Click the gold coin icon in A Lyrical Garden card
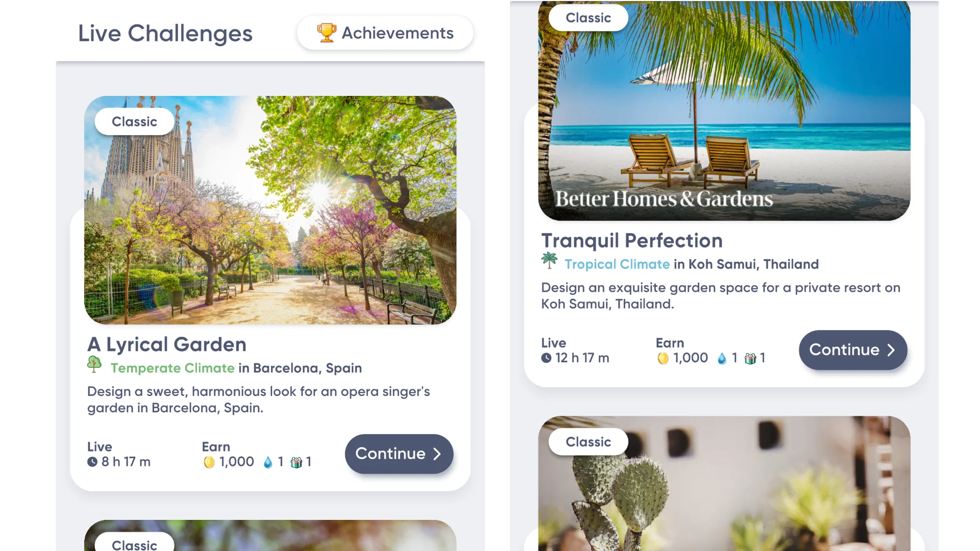The image size is (980, 551). [209, 462]
